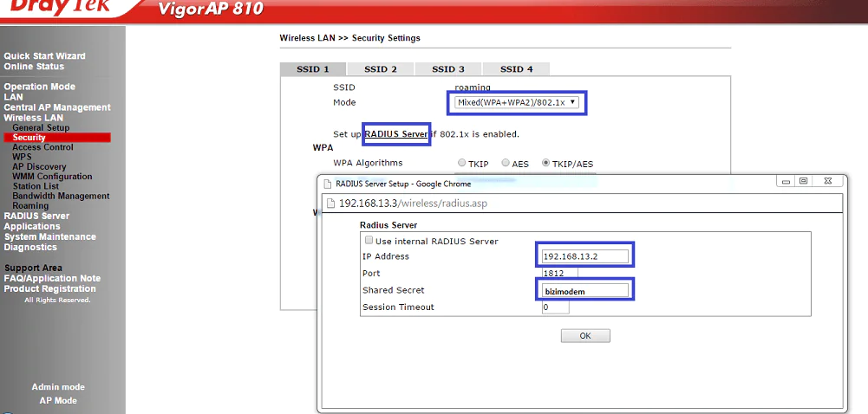The width and height of the screenshot is (868, 414).
Task: Click the Session Timeout field
Action: pyautogui.click(x=555, y=307)
